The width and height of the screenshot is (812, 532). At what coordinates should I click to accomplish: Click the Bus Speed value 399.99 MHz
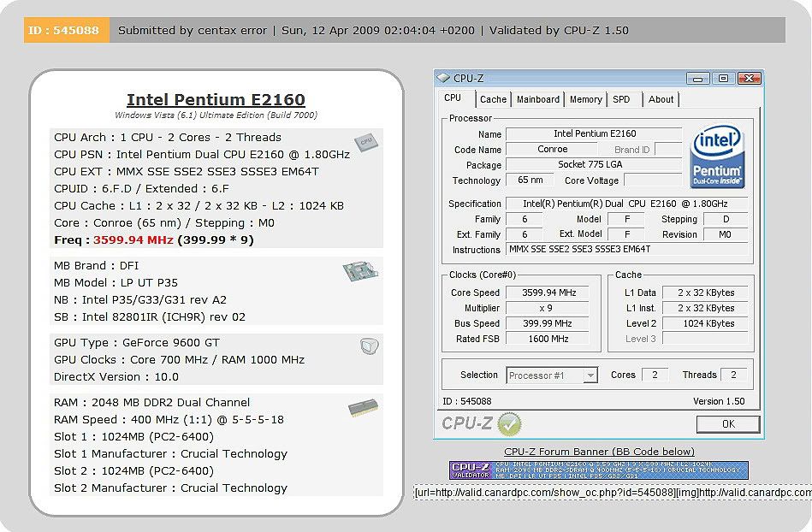(548, 323)
